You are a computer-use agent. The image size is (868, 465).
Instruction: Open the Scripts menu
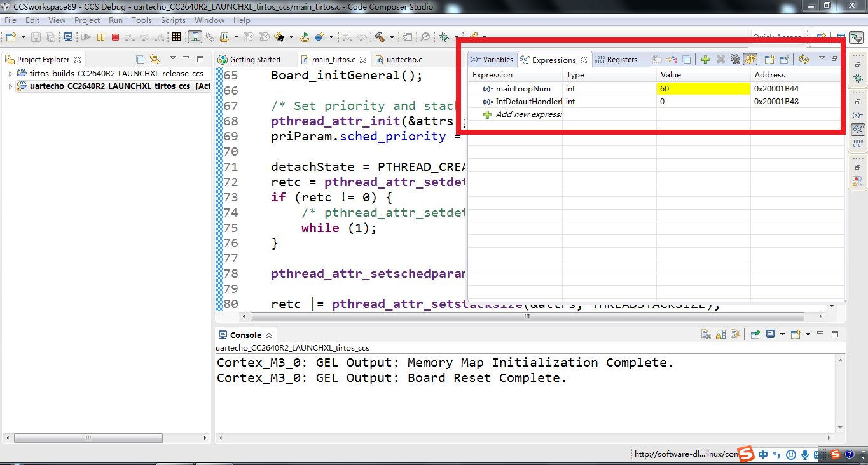coord(173,20)
